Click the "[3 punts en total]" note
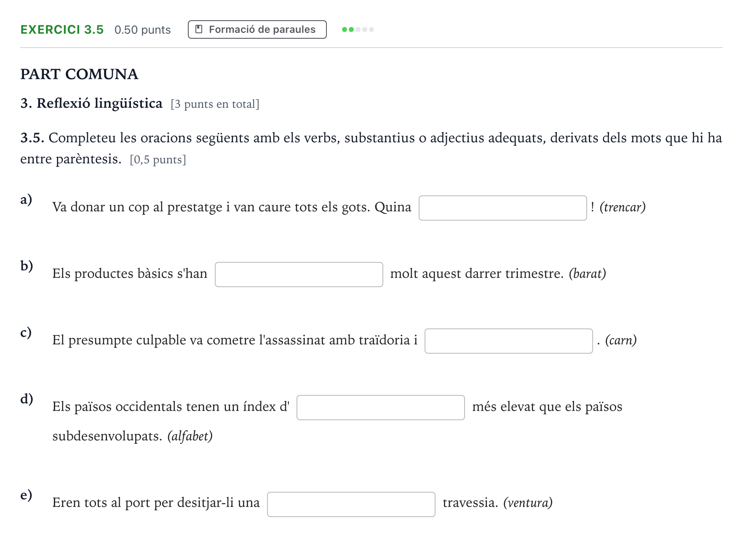The height and width of the screenshot is (560, 743). [215, 104]
